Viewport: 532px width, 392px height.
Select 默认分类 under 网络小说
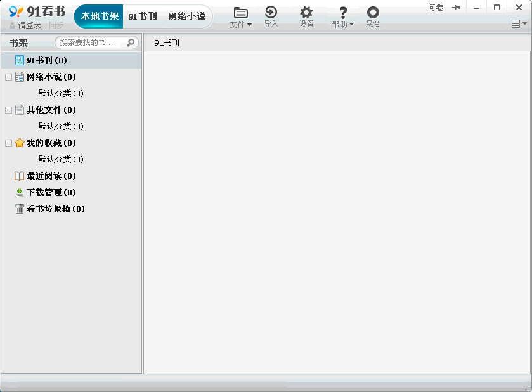(61, 93)
